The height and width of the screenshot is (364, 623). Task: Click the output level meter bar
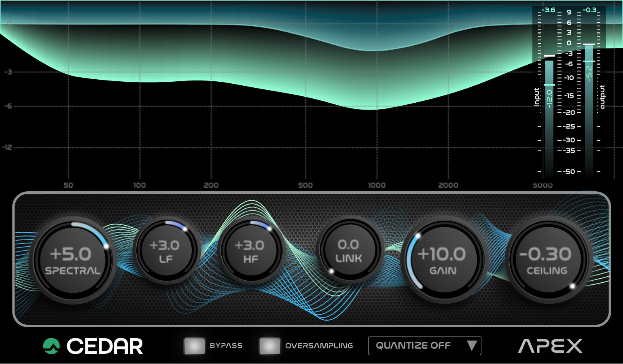589,109
